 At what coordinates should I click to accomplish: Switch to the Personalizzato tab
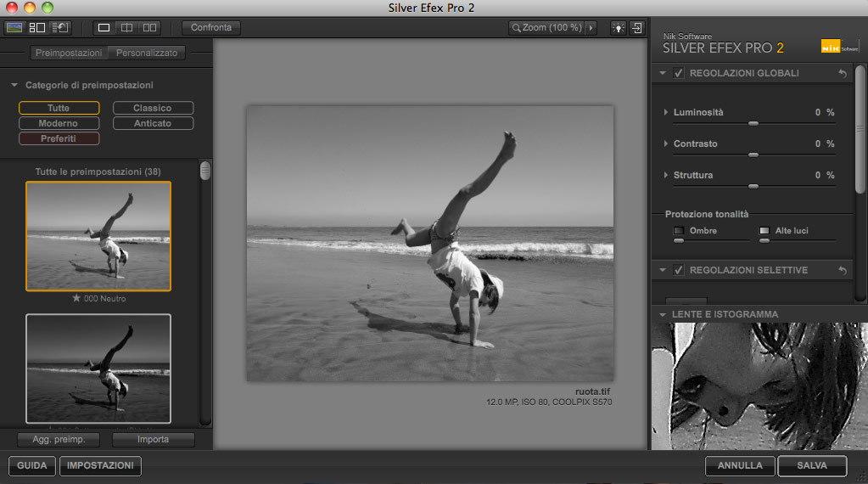(x=147, y=53)
